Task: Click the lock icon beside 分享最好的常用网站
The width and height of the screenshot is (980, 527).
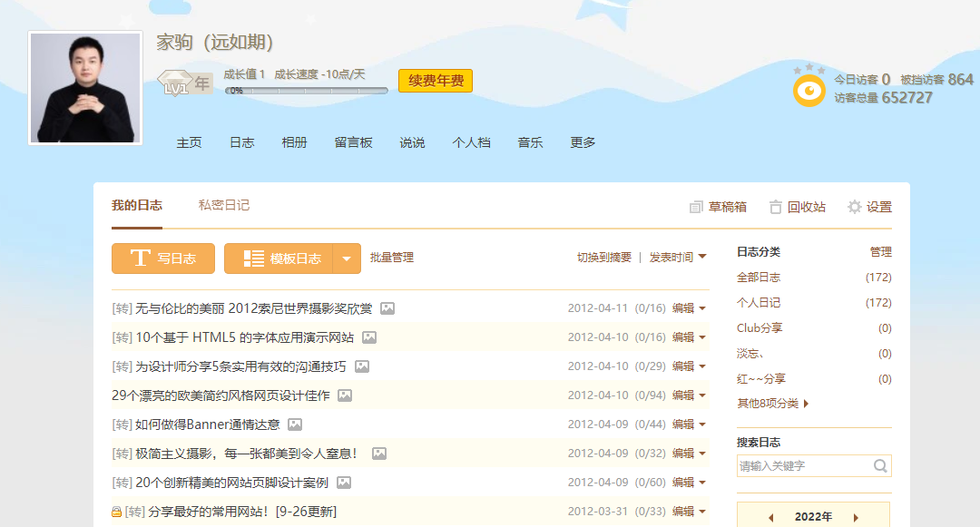Action: pyautogui.click(x=116, y=512)
